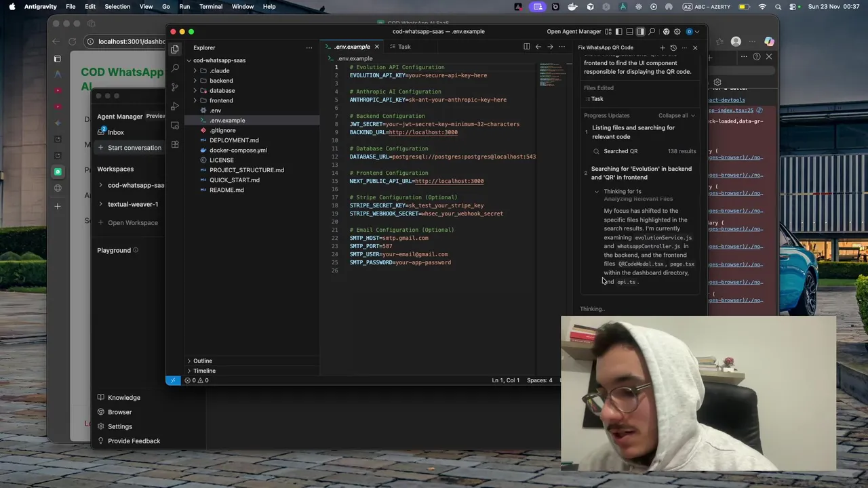
Task: Open the customize layout icon in title bar
Action: 608,31
